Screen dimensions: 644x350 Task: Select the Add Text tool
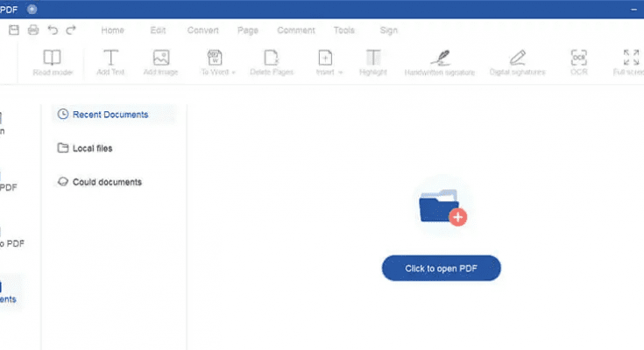tap(110, 62)
